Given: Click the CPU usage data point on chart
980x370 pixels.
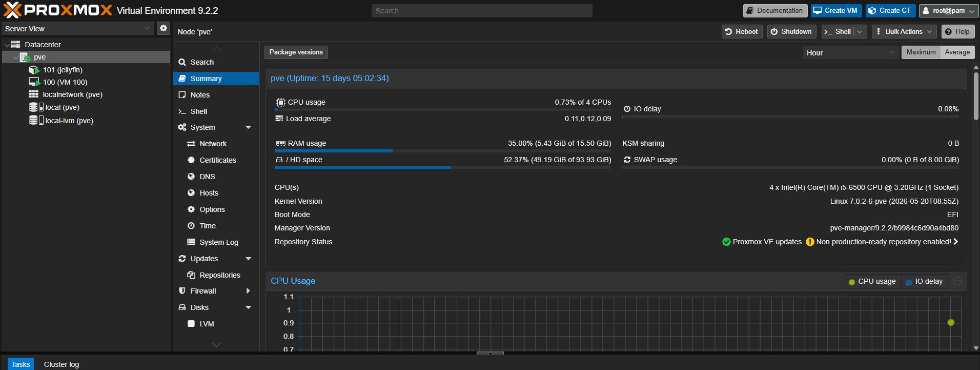Looking at the screenshot, I should tap(951, 323).
